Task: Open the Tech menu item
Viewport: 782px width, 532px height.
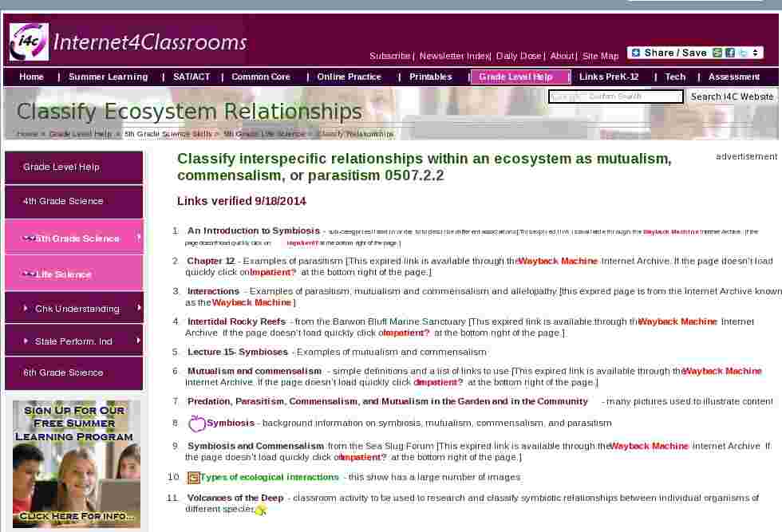Action: [675, 77]
